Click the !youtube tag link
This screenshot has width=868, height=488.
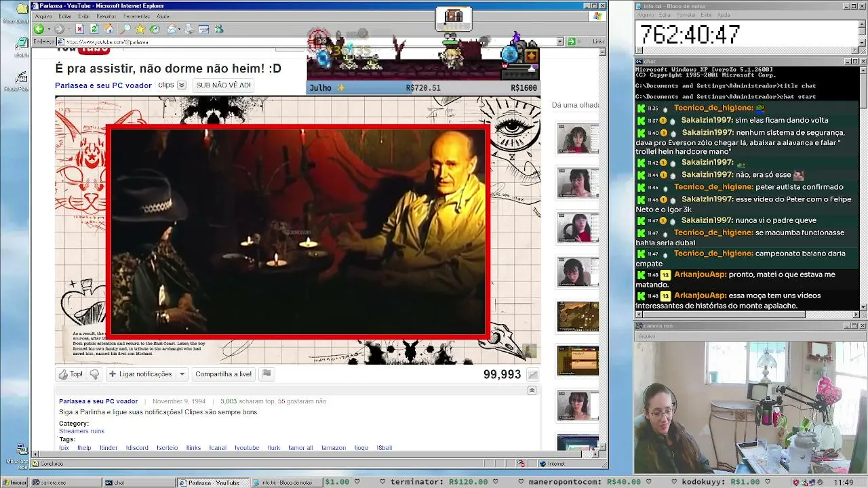(x=247, y=448)
